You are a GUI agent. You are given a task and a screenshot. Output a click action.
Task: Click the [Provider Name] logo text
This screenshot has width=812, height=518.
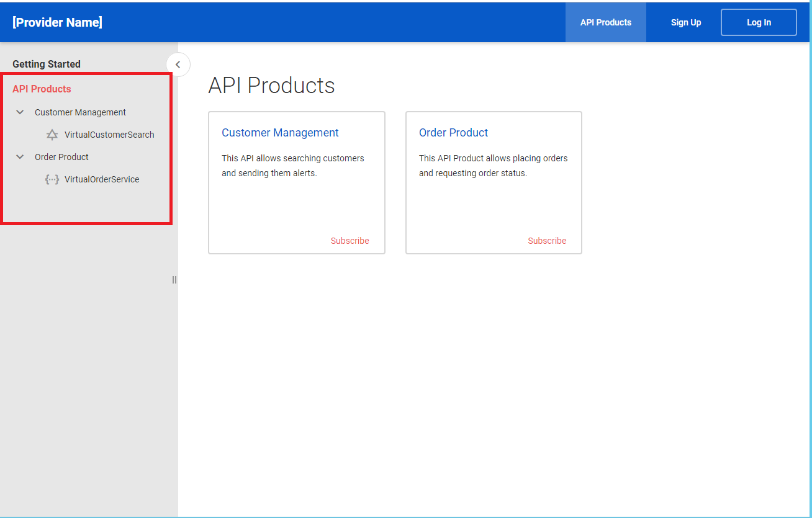(57, 22)
